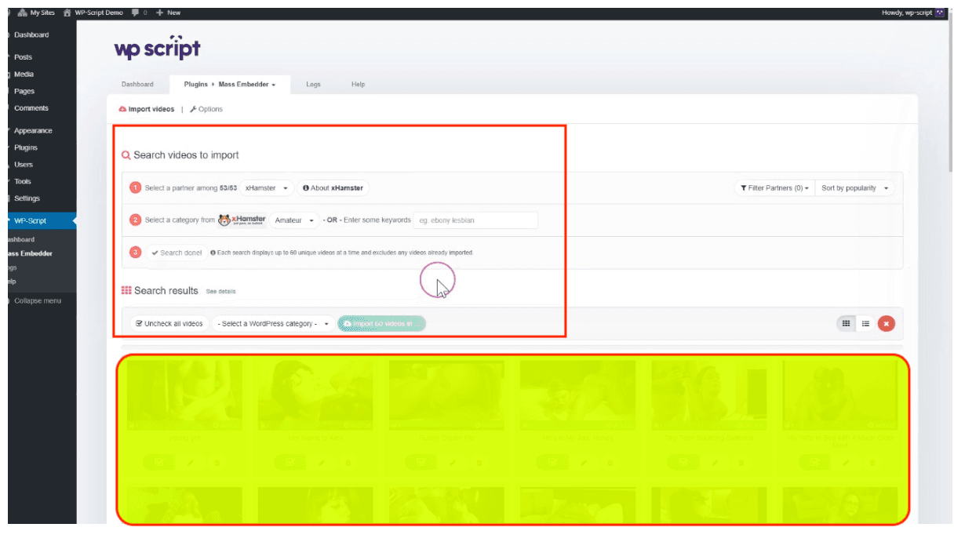Switch to the Help tab

358,85
